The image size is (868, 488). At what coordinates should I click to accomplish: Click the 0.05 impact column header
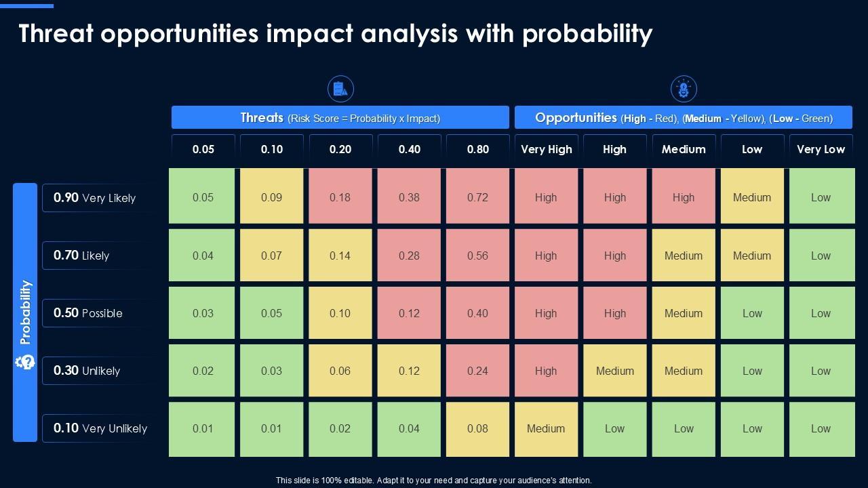[203, 149]
